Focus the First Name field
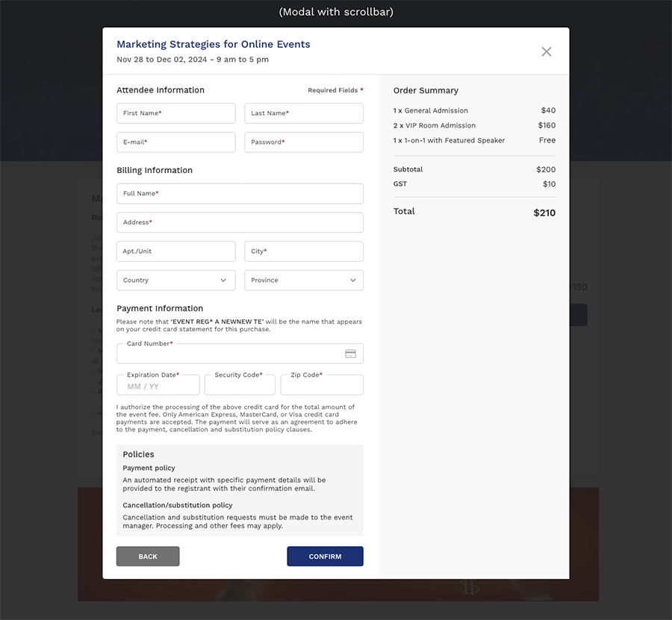672x620 pixels. pos(175,113)
